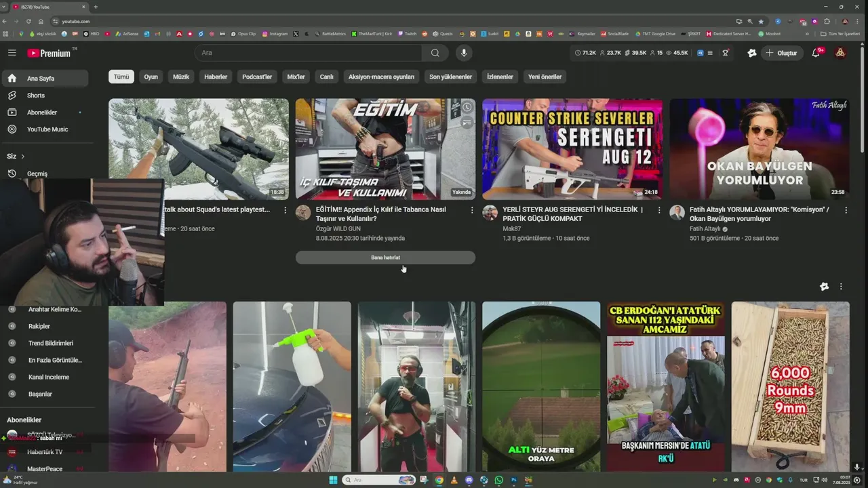Open Abonelikler in the sidebar

(45, 113)
